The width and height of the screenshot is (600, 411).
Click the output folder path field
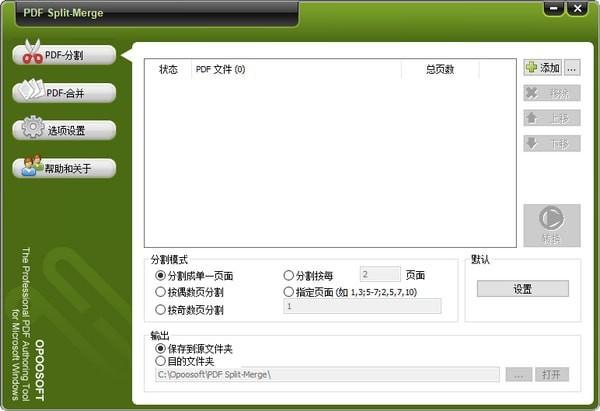pyautogui.click(x=327, y=374)
